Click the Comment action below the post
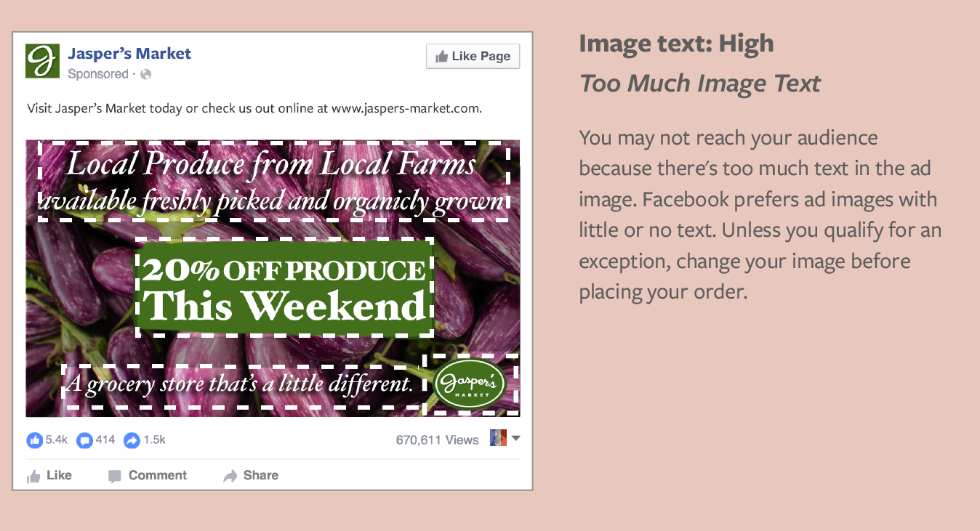 148,476
